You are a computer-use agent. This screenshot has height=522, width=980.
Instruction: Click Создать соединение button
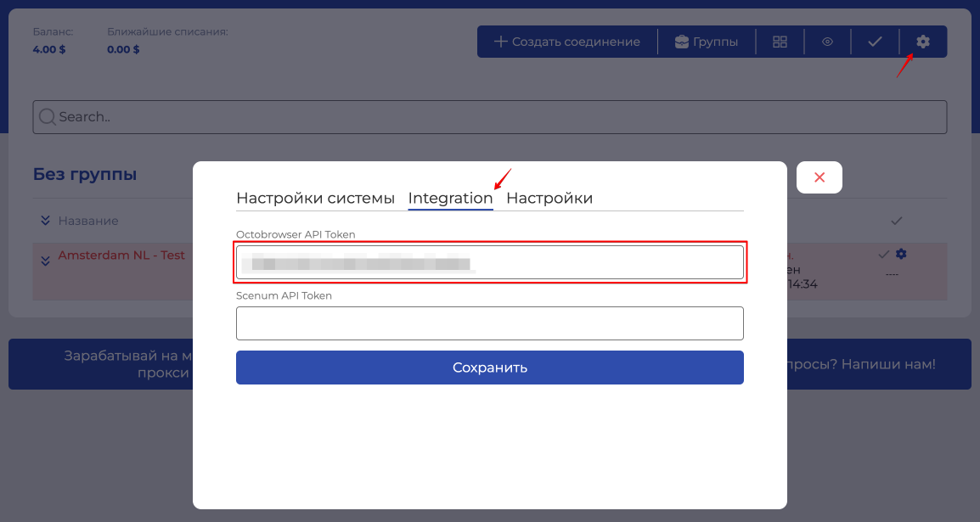(x=567, y=42)
